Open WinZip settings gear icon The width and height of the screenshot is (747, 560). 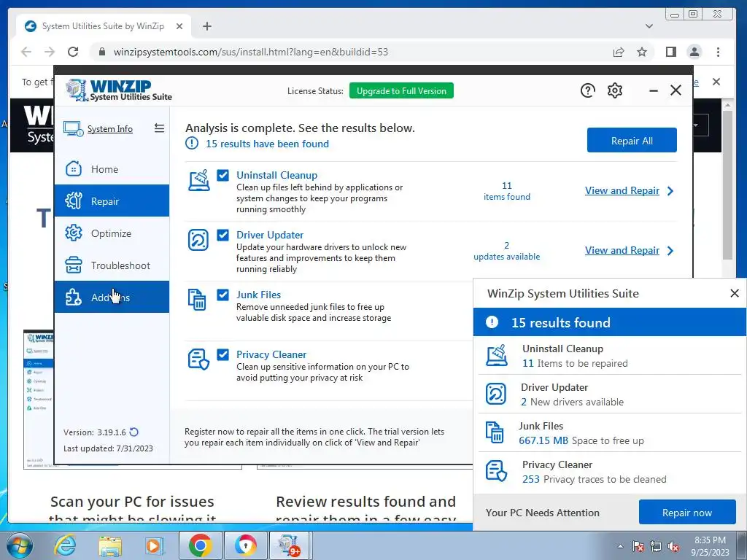(614, 90)
